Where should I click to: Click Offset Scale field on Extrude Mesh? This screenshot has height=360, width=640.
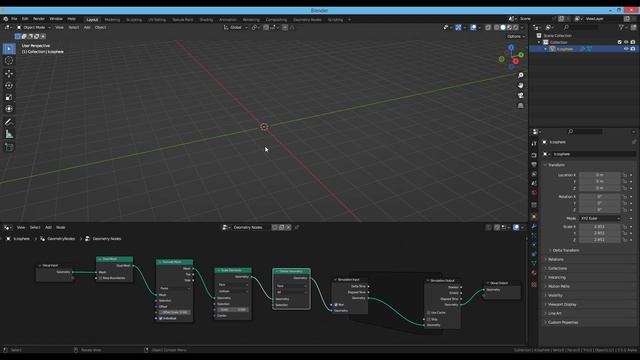175,312
